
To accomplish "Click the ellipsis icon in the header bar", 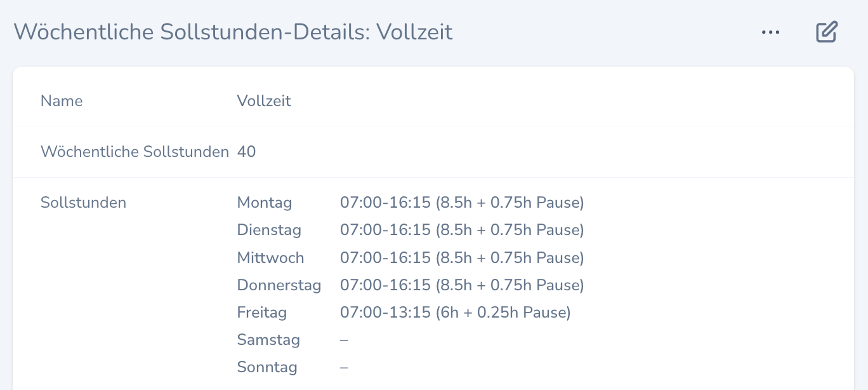I will coord(771,32).
